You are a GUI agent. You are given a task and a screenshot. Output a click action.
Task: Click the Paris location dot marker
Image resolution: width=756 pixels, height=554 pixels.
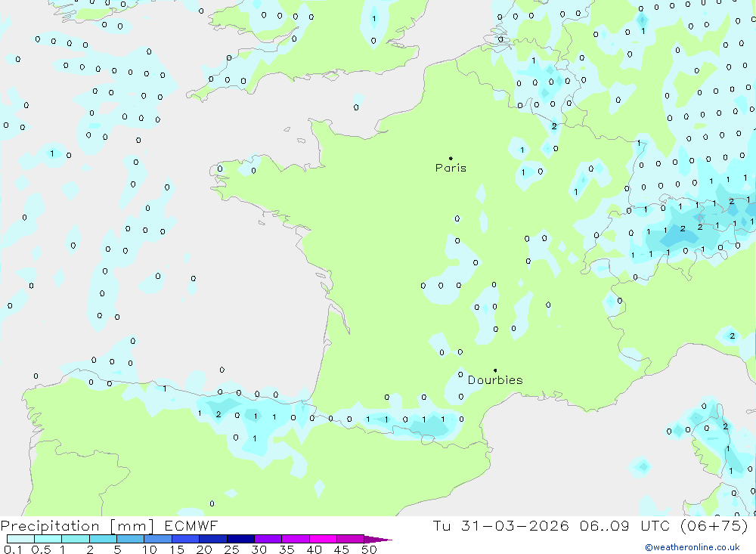point(451,158)
